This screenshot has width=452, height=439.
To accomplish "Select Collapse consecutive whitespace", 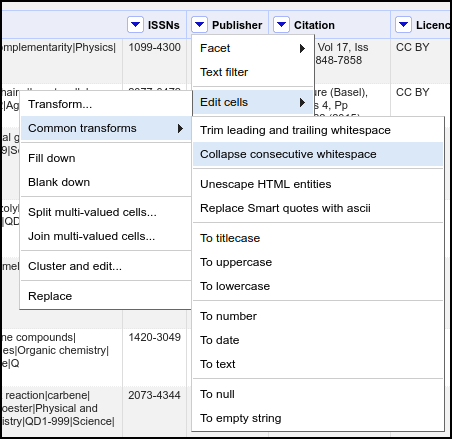I will [318, 154].
